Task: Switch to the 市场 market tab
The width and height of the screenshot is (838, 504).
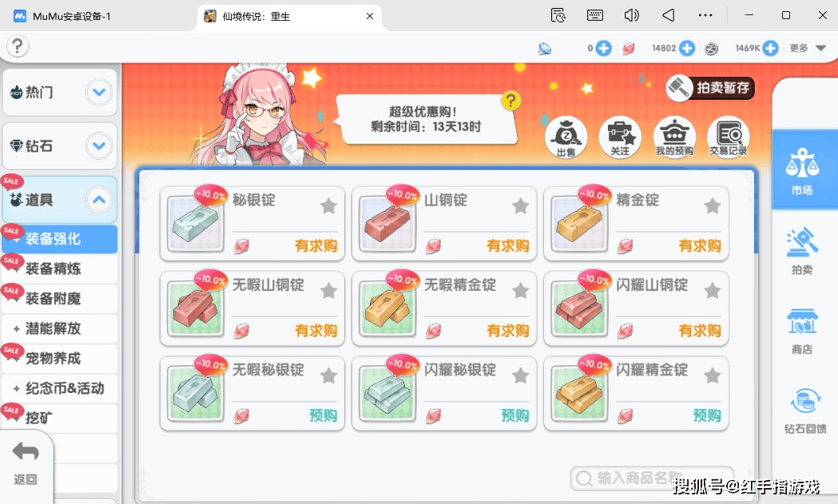Action: (802, 170)
